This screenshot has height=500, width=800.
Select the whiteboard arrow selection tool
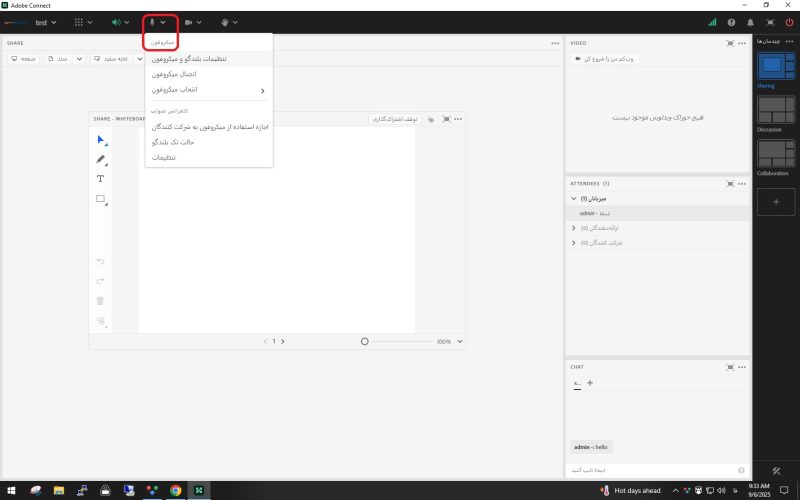[x=100, y=140]
